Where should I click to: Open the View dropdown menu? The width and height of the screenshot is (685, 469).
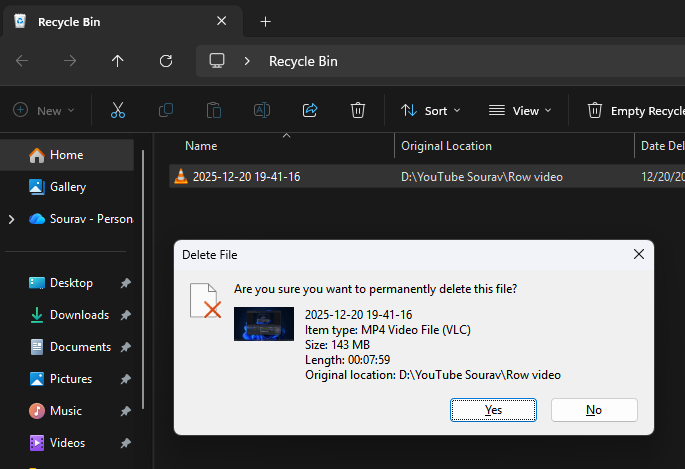[520, 111]
